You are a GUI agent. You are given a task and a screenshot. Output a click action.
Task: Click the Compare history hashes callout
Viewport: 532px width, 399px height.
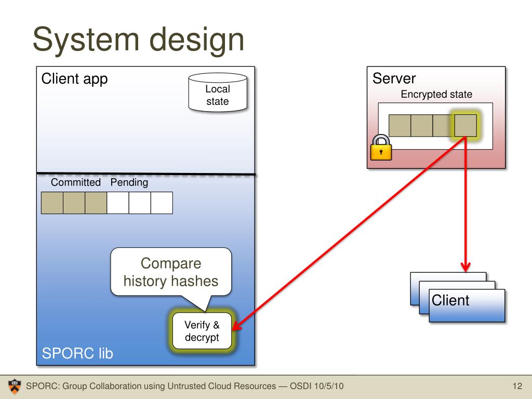pyautogui.click(x=171, y=272)
